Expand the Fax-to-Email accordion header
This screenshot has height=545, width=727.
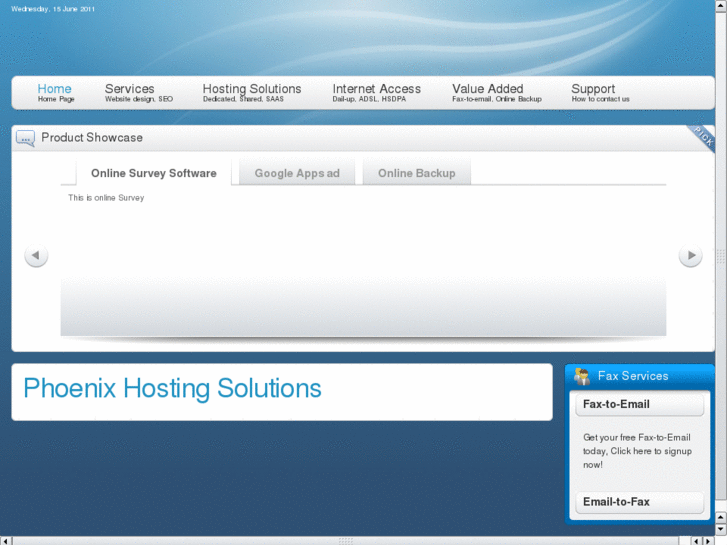[639, 404]
